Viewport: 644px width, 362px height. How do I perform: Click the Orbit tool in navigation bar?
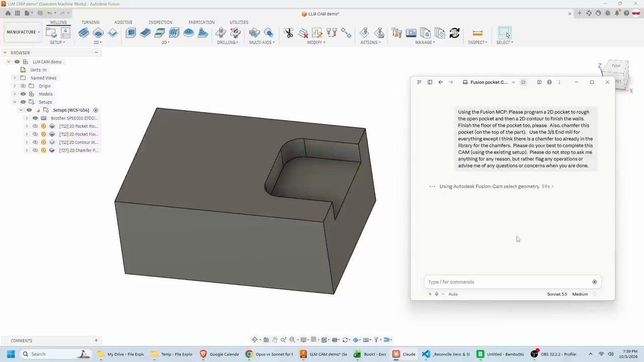pyautogui.click(x=255, y=340)
